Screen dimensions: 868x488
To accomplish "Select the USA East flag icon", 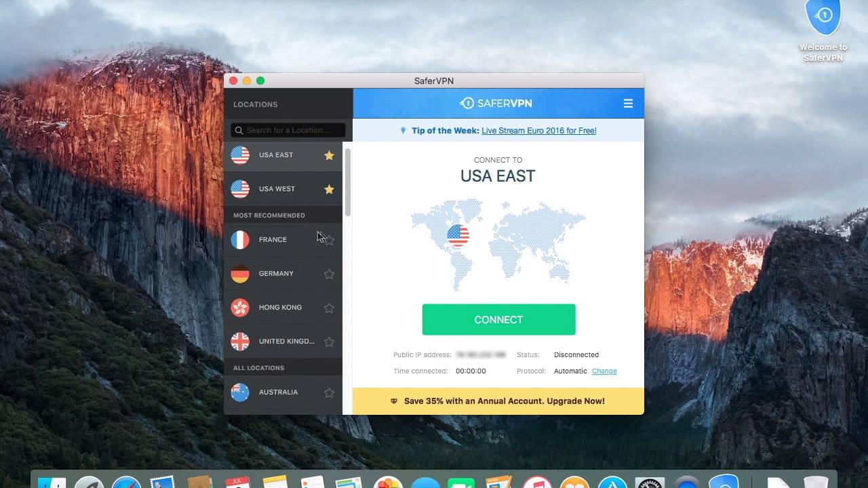I will [x=240, y=155].
